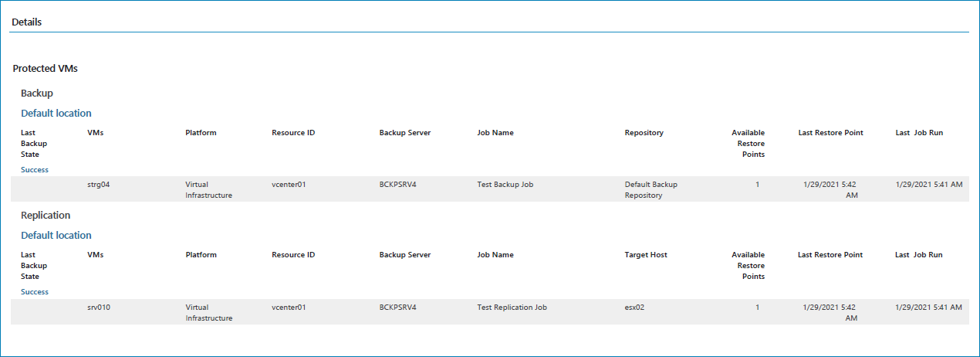Click the Replication section title
Image resolution: width=980 pixels, height=357 pixels.
[x=46, y=215]
